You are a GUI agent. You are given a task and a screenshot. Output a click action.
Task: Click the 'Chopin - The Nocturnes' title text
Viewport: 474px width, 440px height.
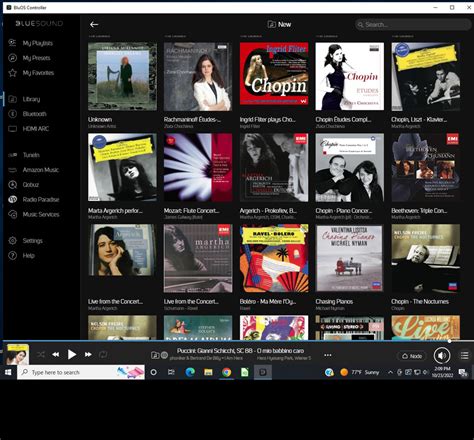(420, 302)
